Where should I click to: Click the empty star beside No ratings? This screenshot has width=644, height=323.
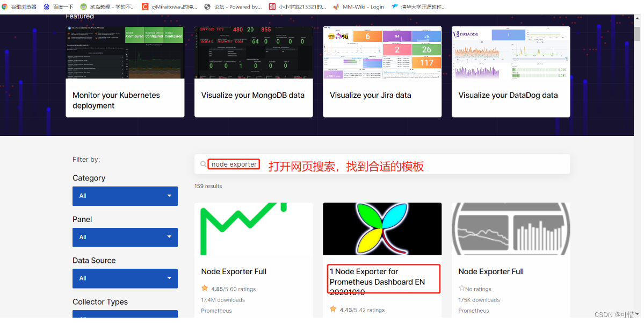pos(461,289)
